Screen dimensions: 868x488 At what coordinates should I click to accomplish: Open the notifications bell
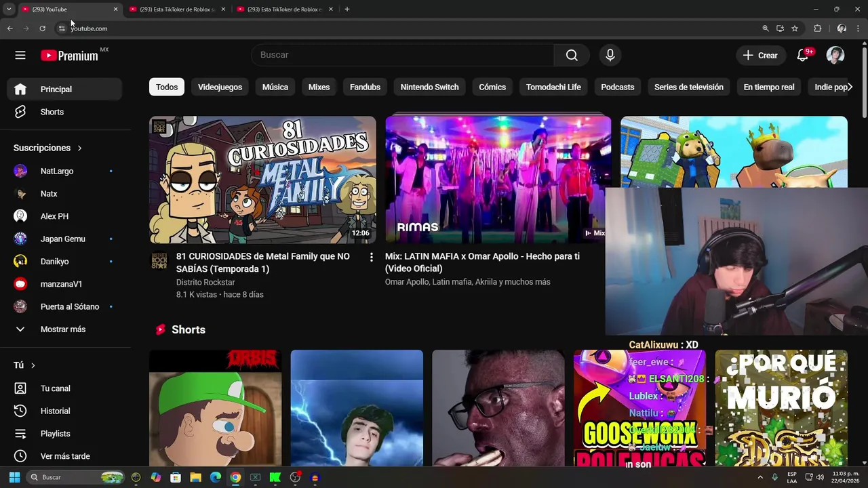tap(803, 56)
